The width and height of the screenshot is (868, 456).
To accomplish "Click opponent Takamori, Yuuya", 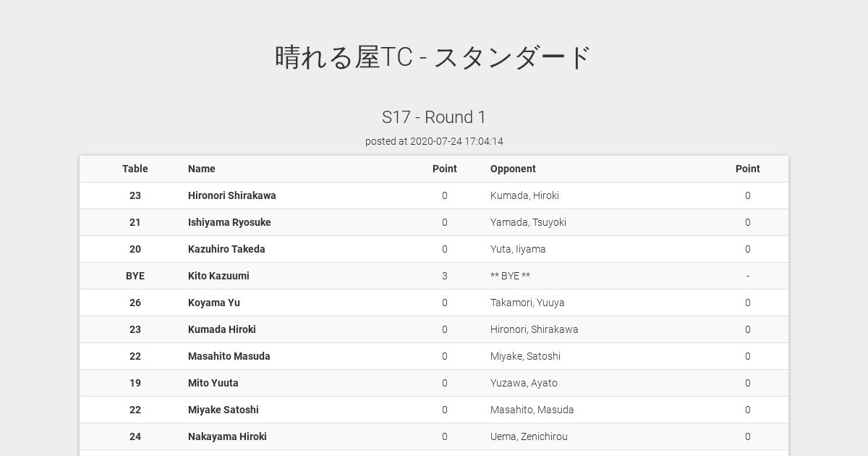I will (527, 303).
